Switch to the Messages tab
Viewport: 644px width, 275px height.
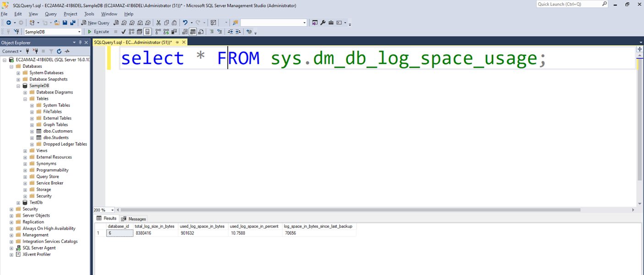134,219
